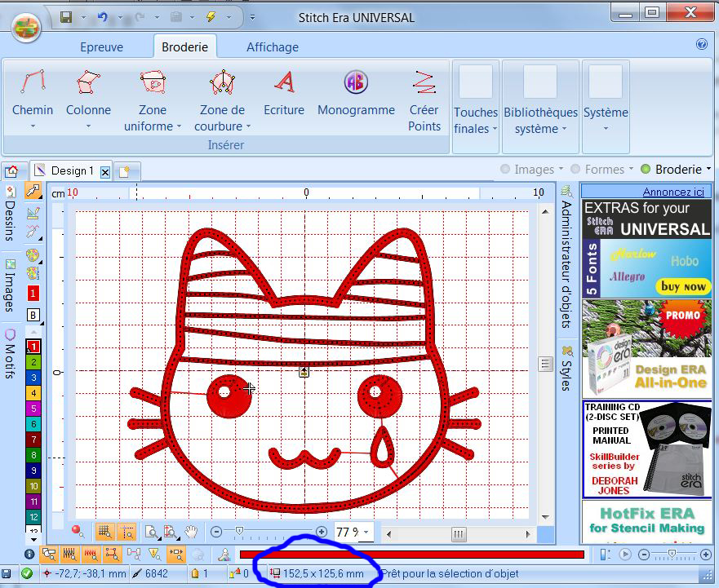The height and width of the screenshot is (588, 719).
Task: Go to the home tab icon
Action: tap(12, 171)
